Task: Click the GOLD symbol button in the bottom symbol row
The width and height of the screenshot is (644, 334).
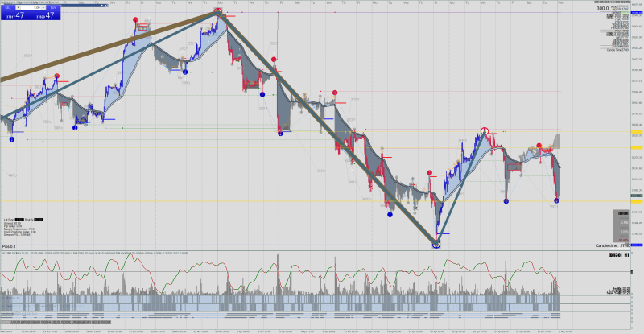Action: coord(96,322)
